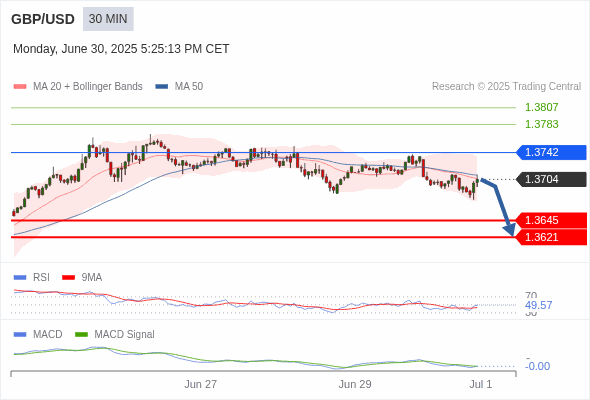Click the MACD Signal green legend swatch
Screen dimensions: 590x400
(81, 334)
